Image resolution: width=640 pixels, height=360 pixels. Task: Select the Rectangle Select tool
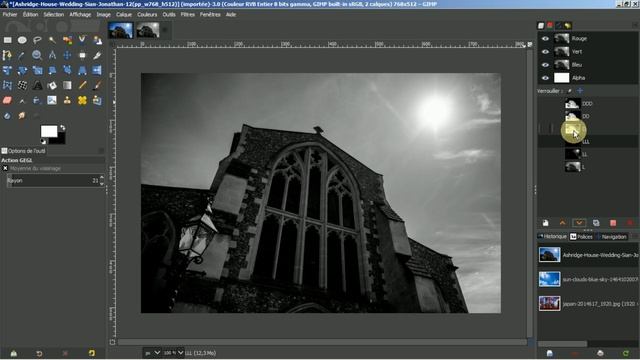tap(7, 40)
